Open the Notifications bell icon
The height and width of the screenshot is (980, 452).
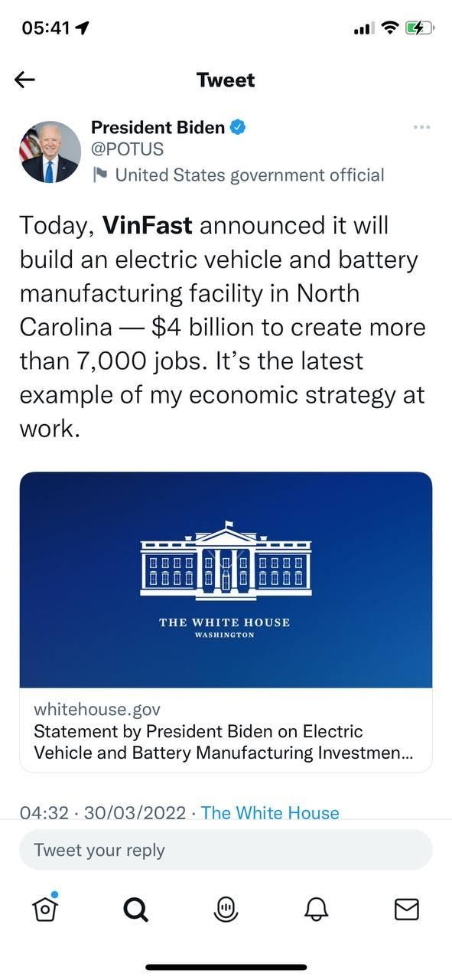coord(317,909)
